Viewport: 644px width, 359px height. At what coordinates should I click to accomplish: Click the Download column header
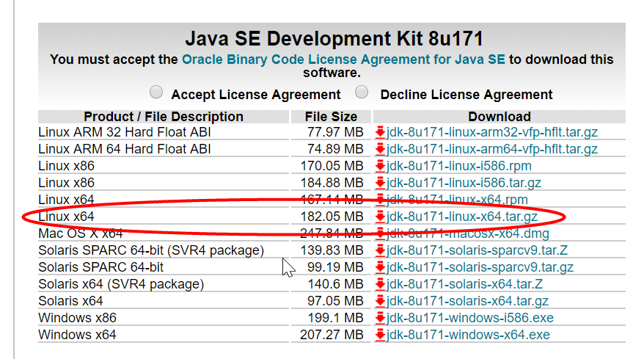[x=500, y=117]
